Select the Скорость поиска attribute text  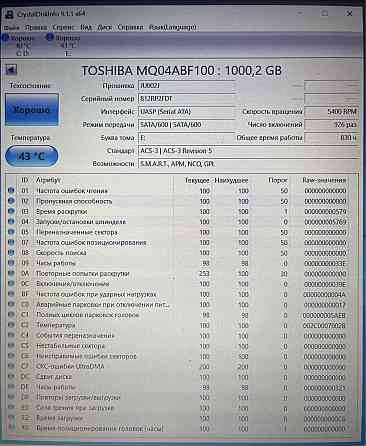coord(61,253)
